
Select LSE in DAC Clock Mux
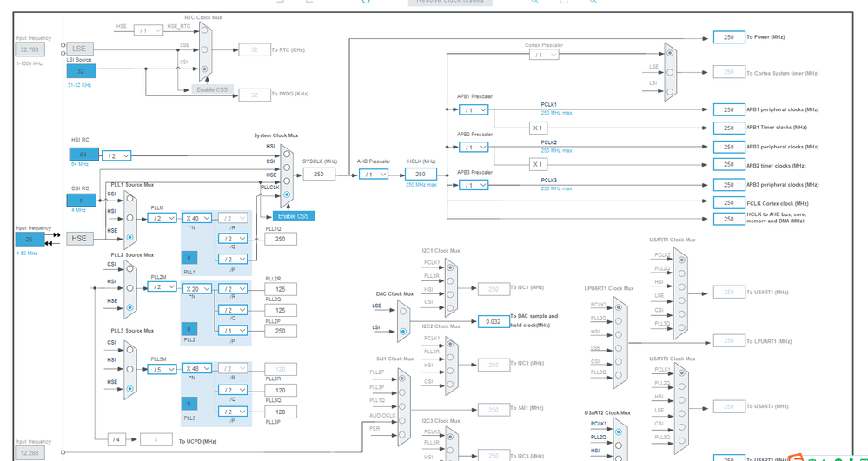[x=402, y=312]
